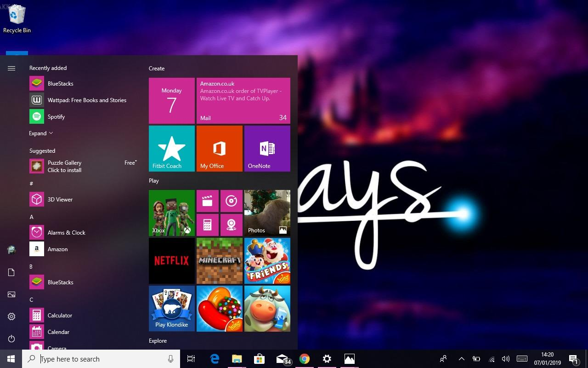The image size is (588, 368).
Task: Open the Groove Music small tile
Action: [232, 201]
